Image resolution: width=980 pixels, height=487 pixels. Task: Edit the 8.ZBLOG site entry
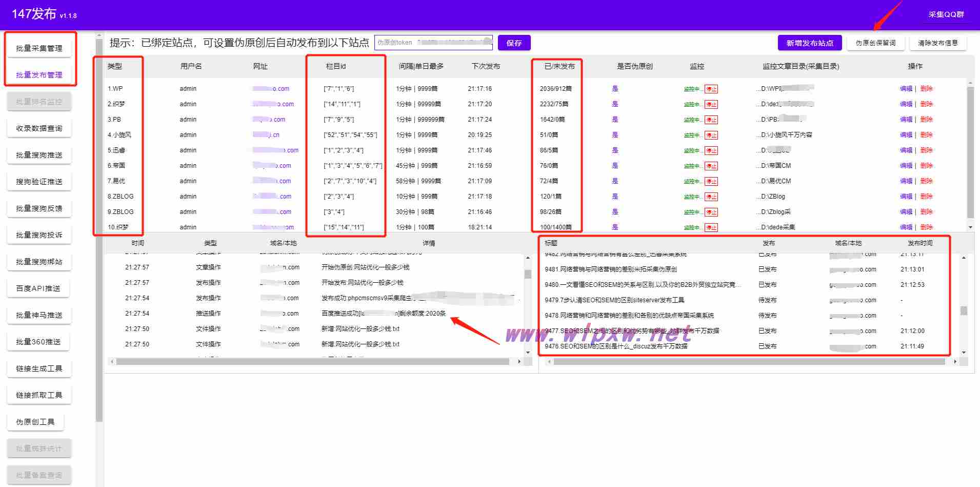click(906, 197)
